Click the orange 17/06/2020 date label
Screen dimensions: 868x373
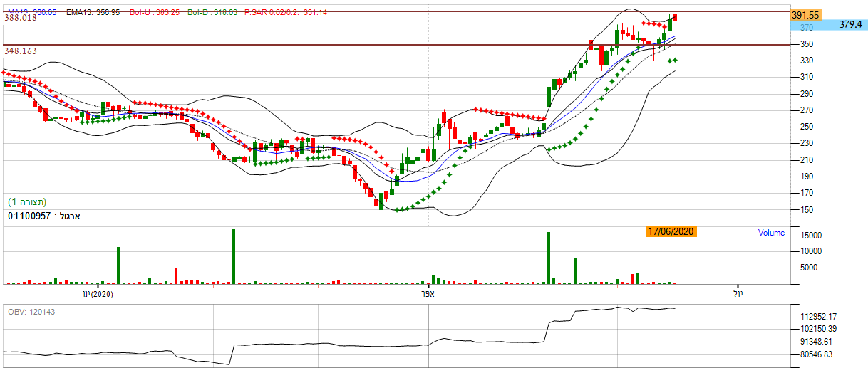671,231
